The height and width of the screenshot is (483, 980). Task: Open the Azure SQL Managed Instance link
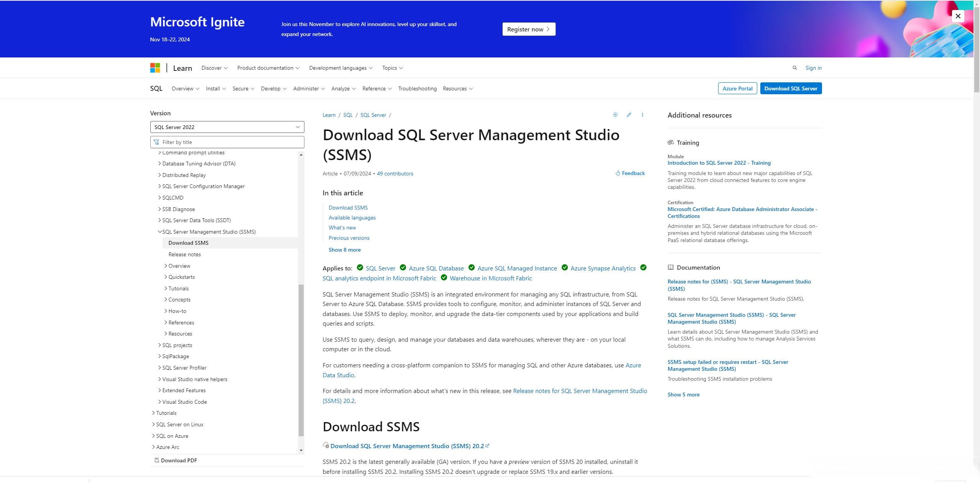tap(517, 268)
